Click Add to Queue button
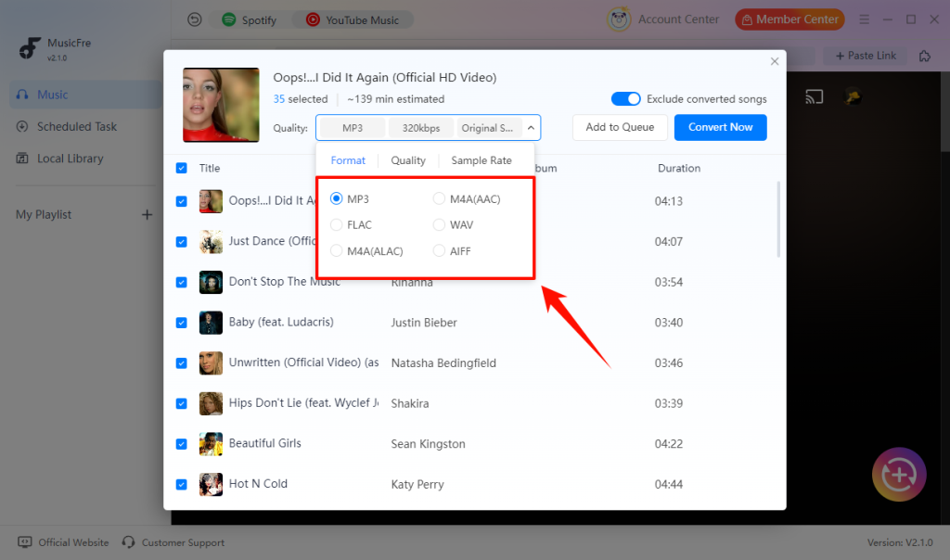This screenshot has height=560, width=950. (x=620, y=127)
